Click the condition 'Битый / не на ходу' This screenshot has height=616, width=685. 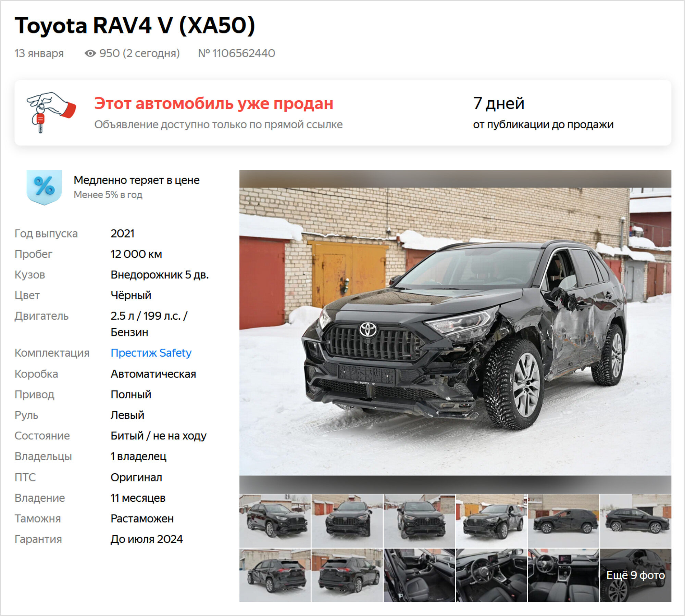coord(159,436)
